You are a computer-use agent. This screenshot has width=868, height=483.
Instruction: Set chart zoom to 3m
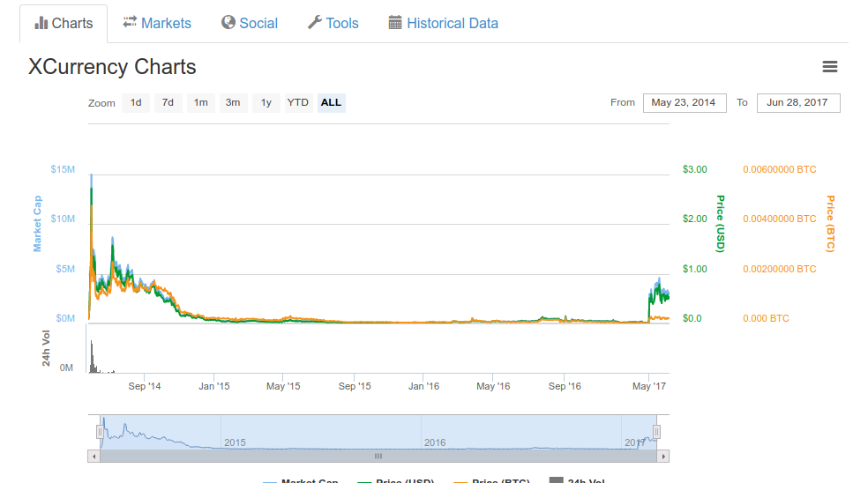coord(233,103)
